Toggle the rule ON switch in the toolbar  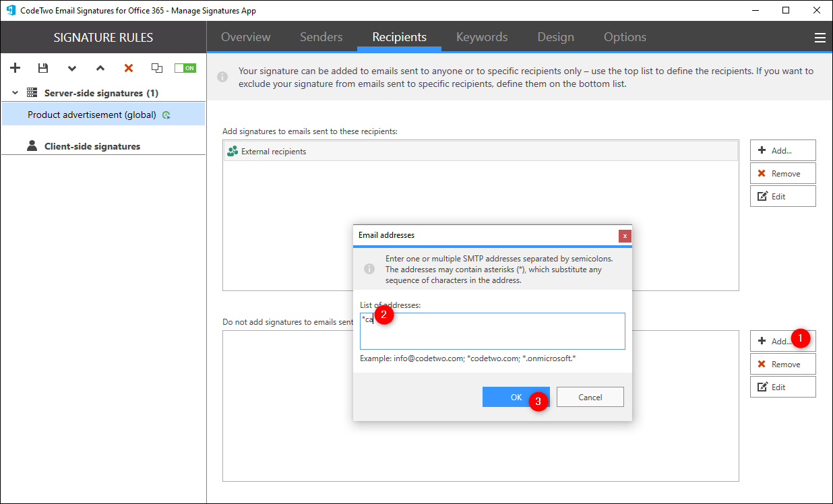185,67
